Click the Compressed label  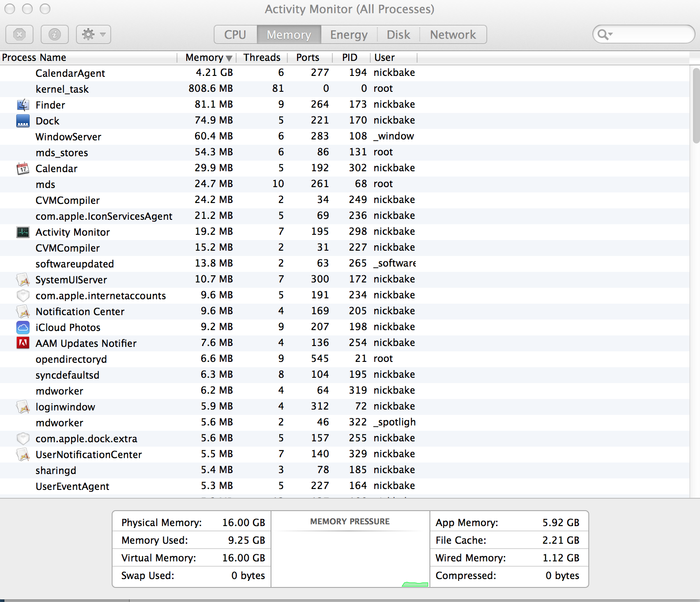[466, 576]
